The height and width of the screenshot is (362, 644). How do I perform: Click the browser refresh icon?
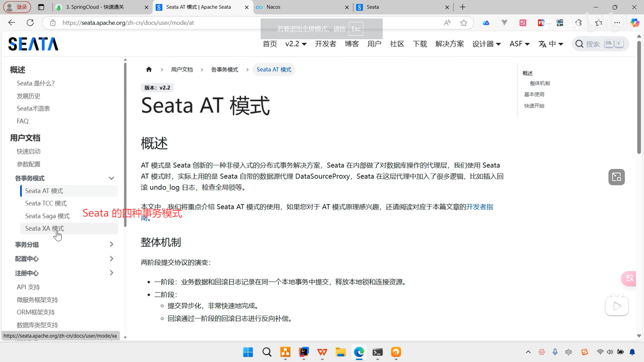pos(30,23)
